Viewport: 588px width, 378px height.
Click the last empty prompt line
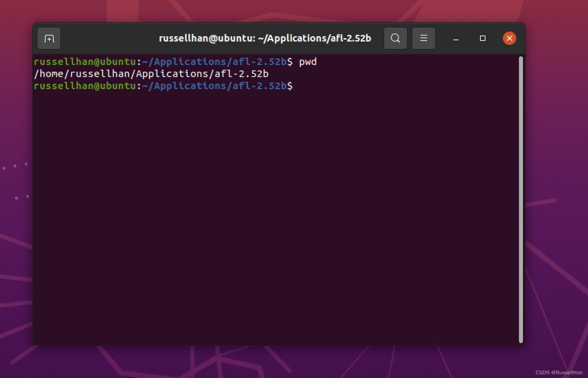(163, 86)
